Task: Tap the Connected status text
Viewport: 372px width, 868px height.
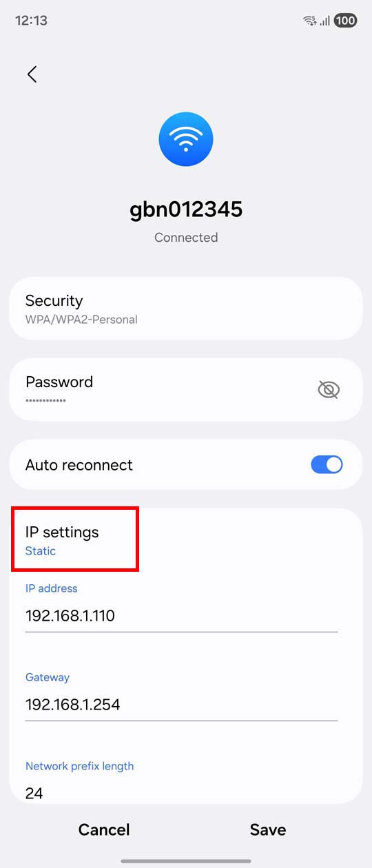Action: [x=186, y=237]
